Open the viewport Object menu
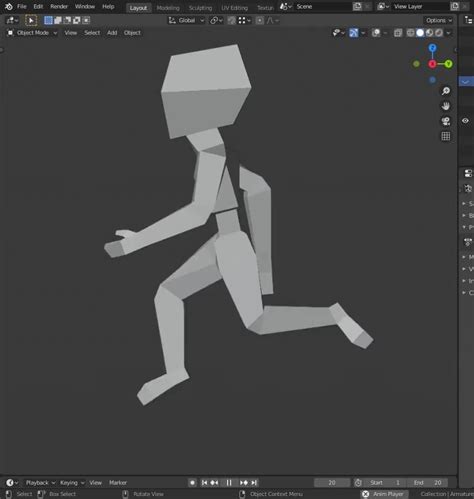 point(132,33)
